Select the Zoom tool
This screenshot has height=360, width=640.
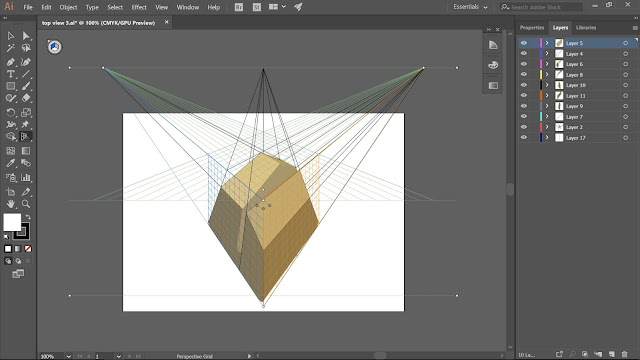click(x=26, y=204)
